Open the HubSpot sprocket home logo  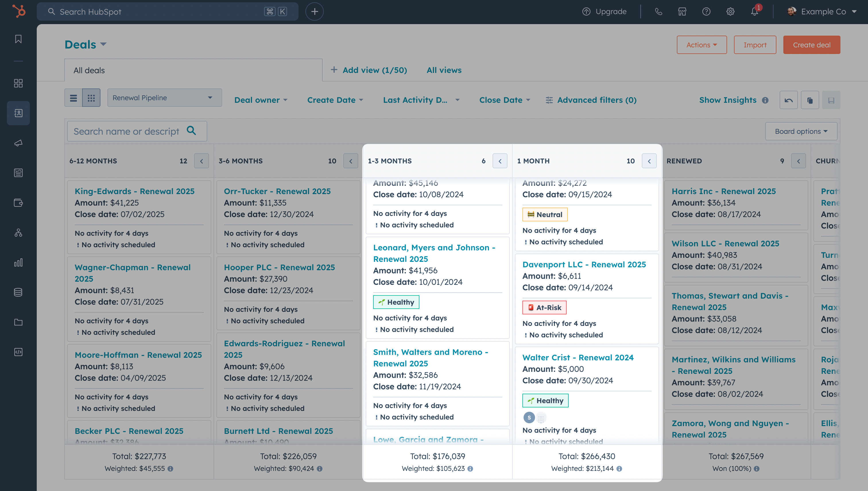(19, 11)
